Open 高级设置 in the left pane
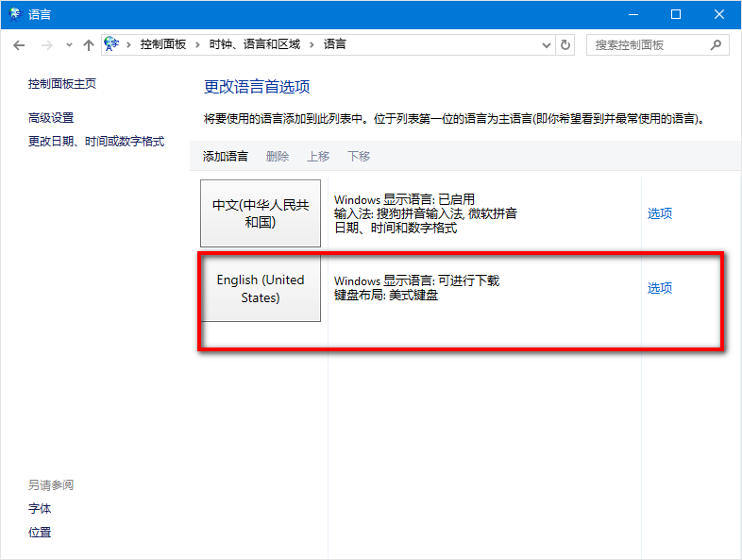Viewport: 742px width, 560px height. [x=51, y=118]
